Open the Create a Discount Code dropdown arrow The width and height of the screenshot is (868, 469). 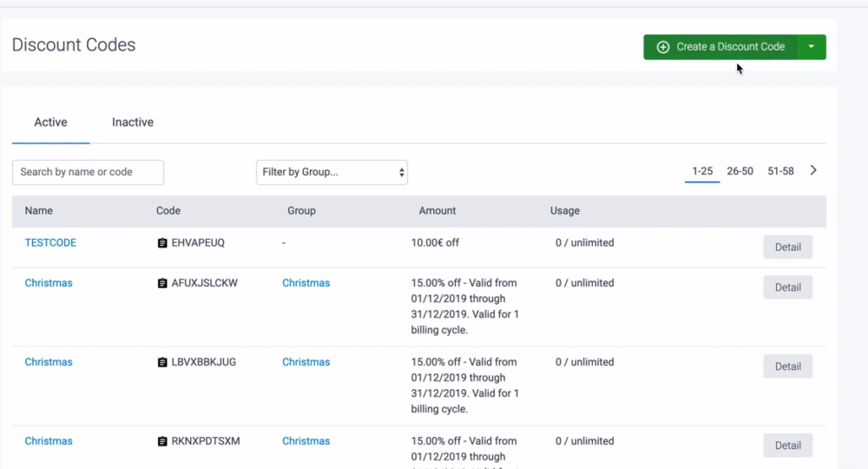pyautogui.click(x=811, y=47)
